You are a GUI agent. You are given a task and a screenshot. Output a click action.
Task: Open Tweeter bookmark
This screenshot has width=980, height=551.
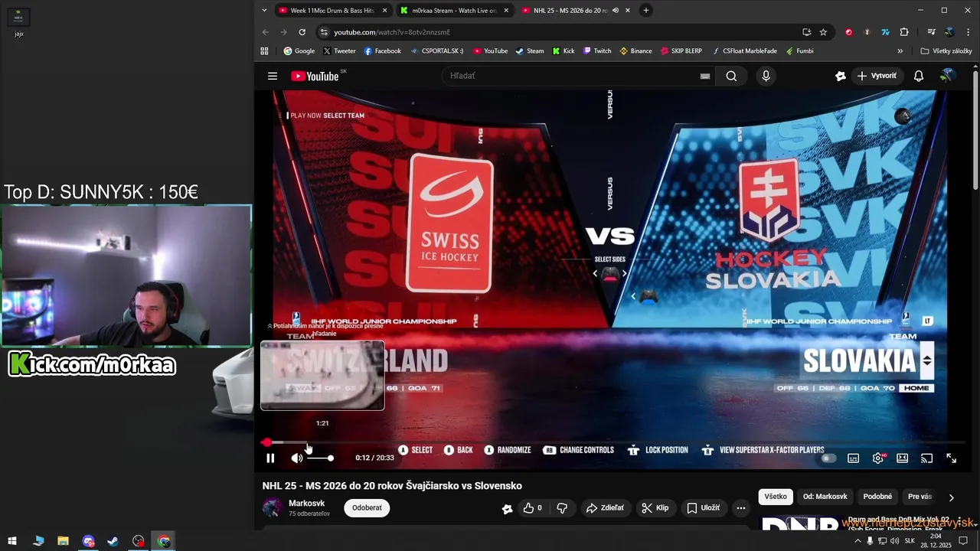pos(339,51)
